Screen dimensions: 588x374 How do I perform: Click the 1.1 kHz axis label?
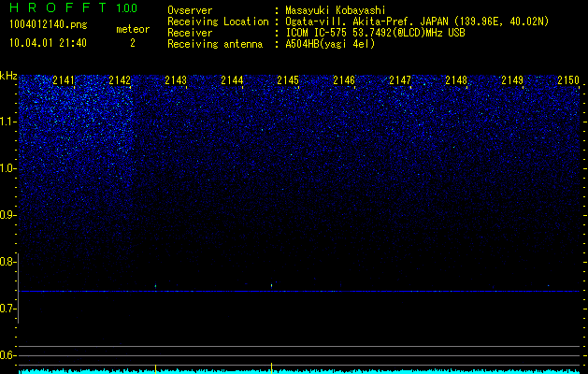click(7, 122)
